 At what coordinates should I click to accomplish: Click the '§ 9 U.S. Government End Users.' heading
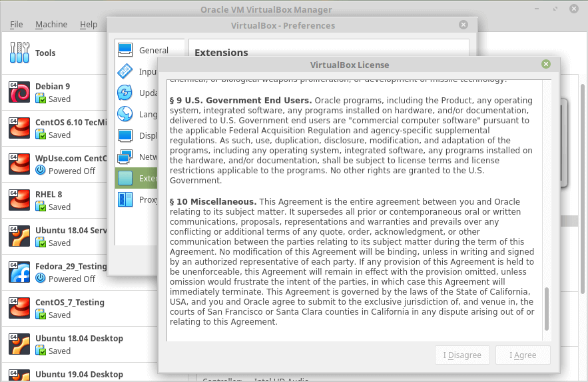point(241,101)
